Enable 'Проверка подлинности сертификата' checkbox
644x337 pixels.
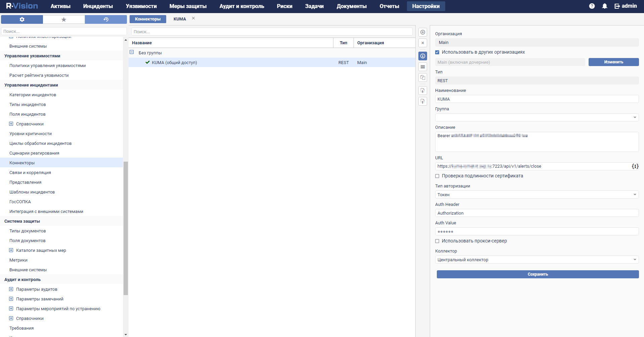pos(437,176)
